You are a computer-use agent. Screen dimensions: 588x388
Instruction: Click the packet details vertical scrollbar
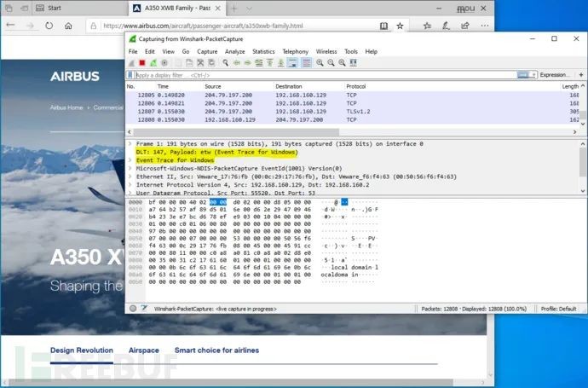tap(582, 161)
